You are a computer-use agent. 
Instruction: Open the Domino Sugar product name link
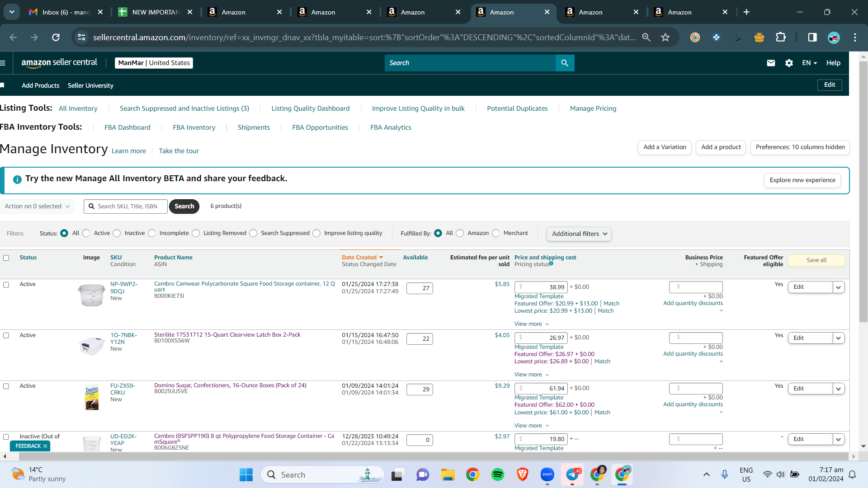[x=230, y=385]
